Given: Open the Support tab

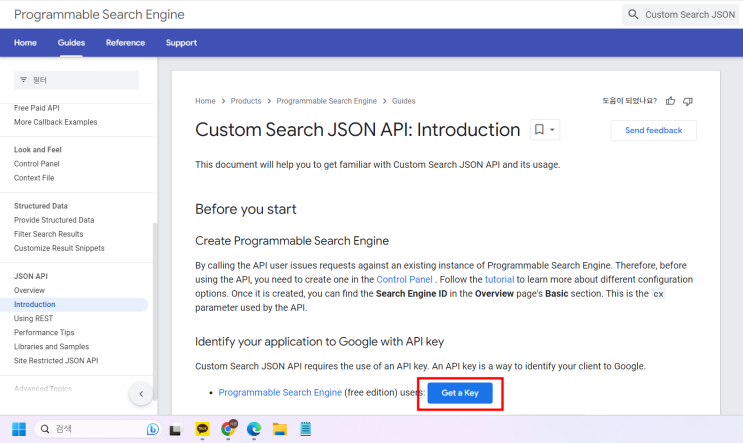Looking at the screenshot, I should pyautogui.click(x=181, y=43).
